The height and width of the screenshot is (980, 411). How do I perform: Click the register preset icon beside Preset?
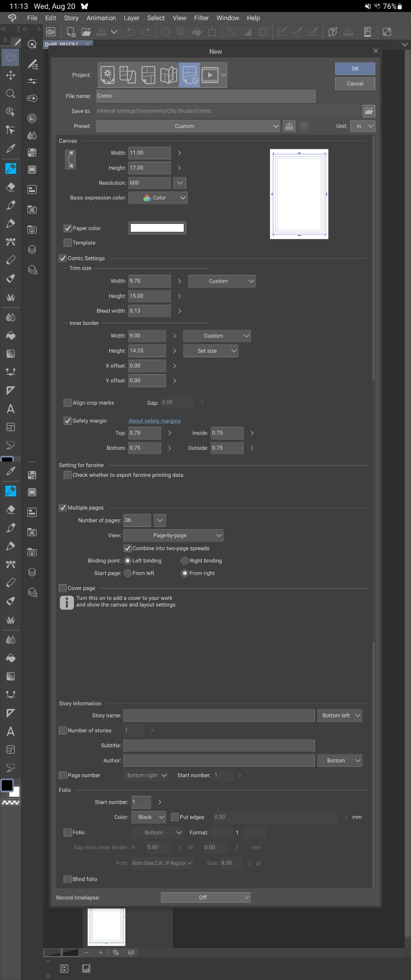290,126
